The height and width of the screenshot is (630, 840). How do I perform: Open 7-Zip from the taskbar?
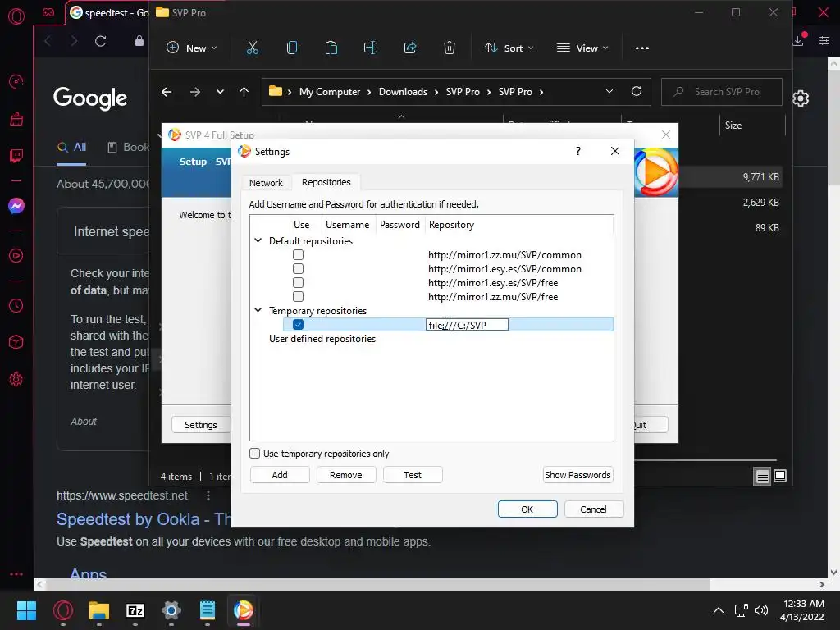[x=135, y=610]
